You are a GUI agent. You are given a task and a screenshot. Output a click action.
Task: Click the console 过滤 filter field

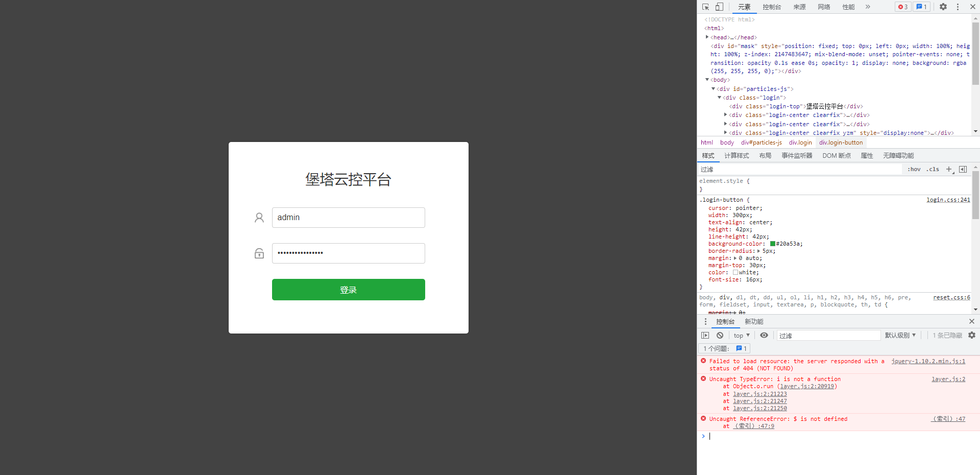click(828, 336)
